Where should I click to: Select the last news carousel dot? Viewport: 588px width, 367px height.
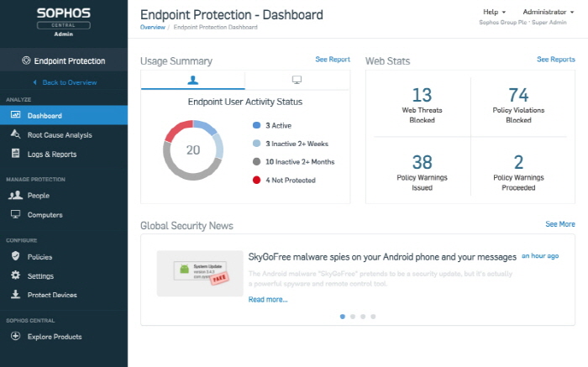[x=374, y=317]
